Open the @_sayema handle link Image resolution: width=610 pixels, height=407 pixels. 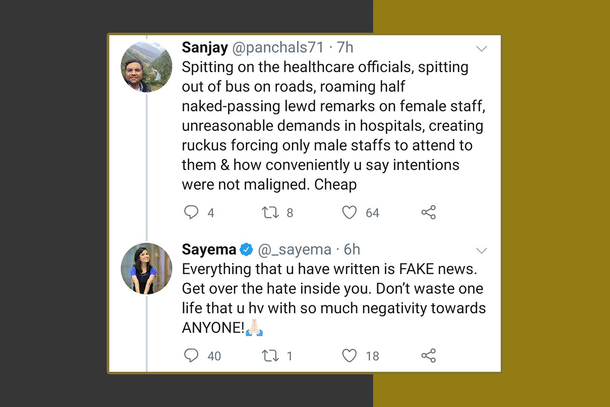point(295,249)
